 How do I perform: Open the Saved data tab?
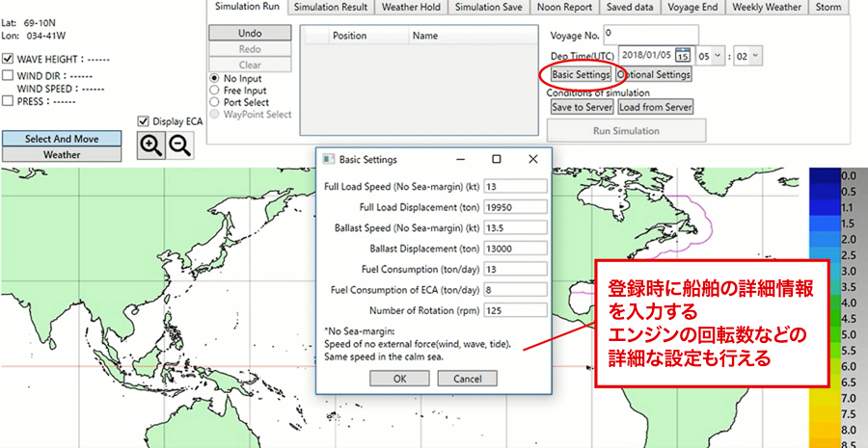630,7
